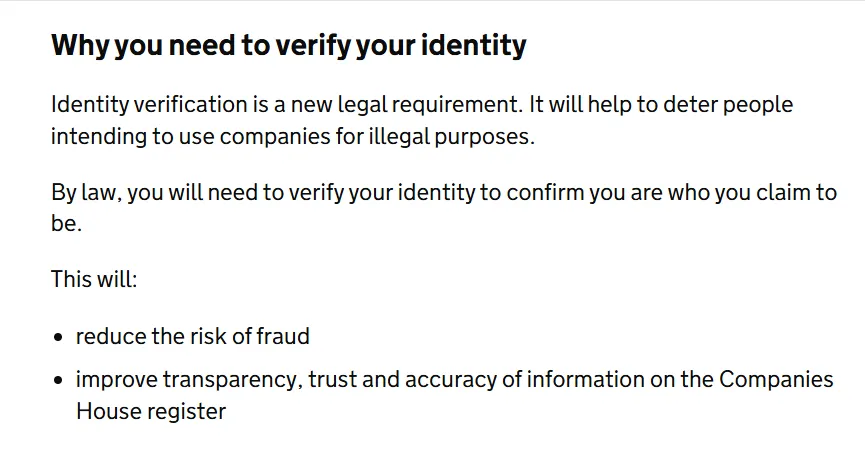Click the word "fraud" in the first bullet

[283, 337]
